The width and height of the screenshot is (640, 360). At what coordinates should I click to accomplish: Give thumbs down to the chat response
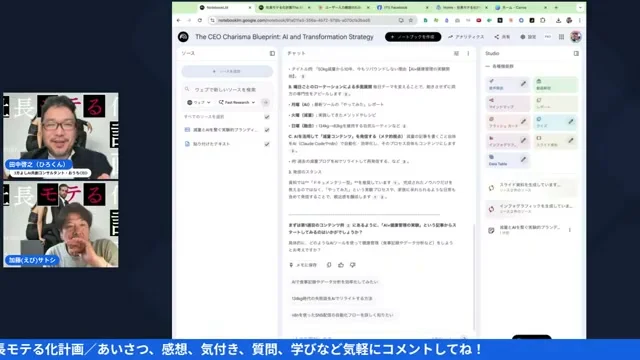click(x=353, y=265)
